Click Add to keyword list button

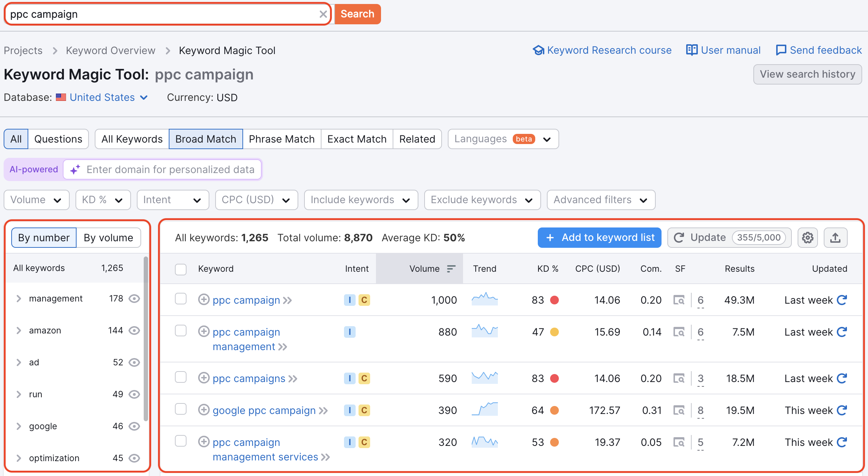pos(599,238)
